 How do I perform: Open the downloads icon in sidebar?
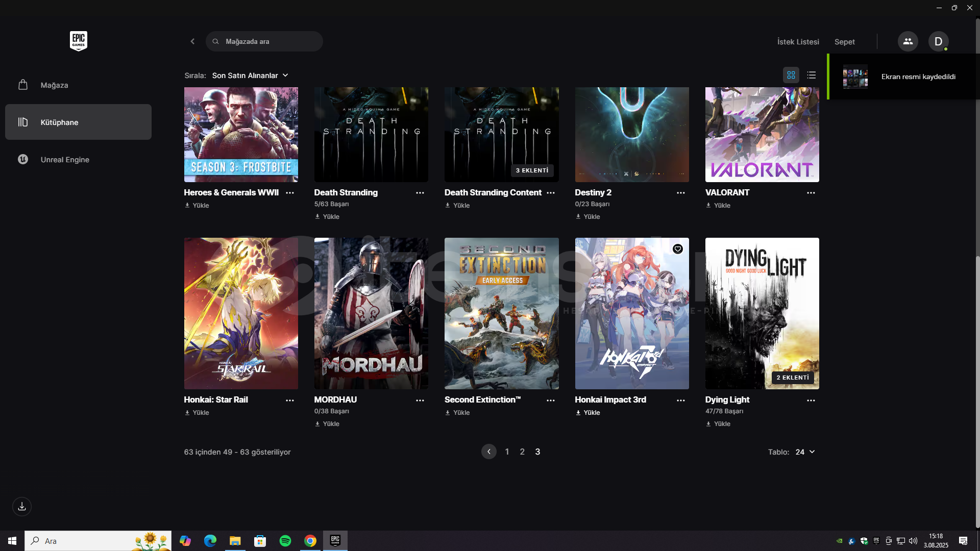(22, 507)
